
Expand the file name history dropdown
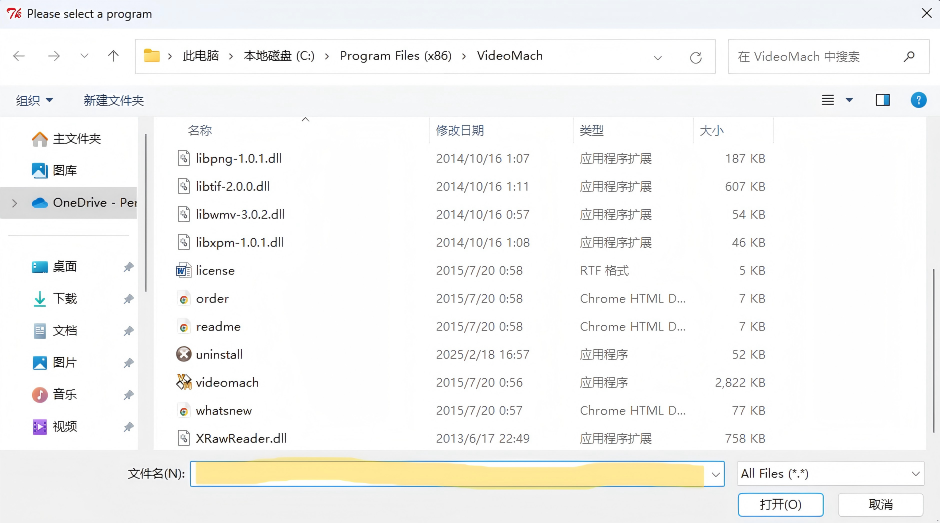point(715,474)
